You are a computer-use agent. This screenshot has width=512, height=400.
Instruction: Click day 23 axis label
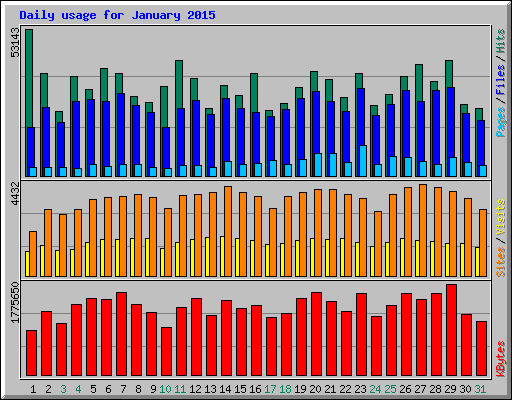coord(360,389)
